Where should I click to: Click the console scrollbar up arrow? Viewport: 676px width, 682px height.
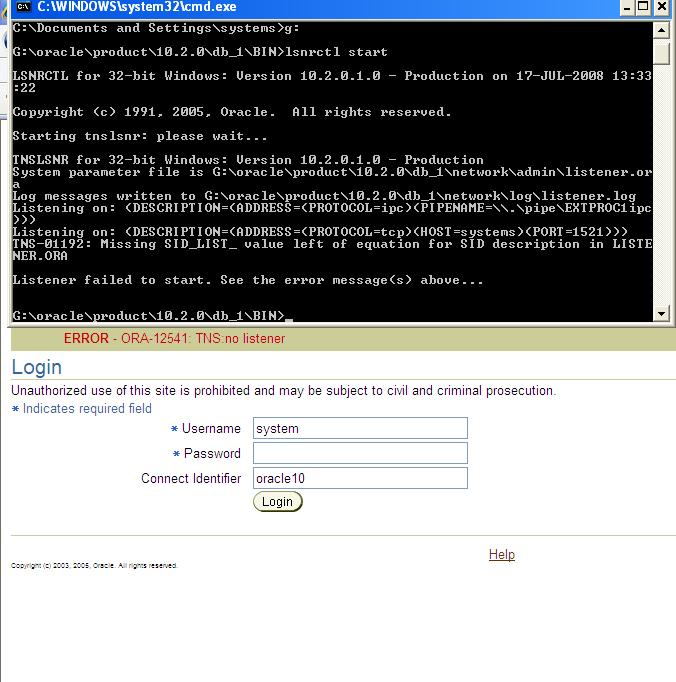click(661, 30)
